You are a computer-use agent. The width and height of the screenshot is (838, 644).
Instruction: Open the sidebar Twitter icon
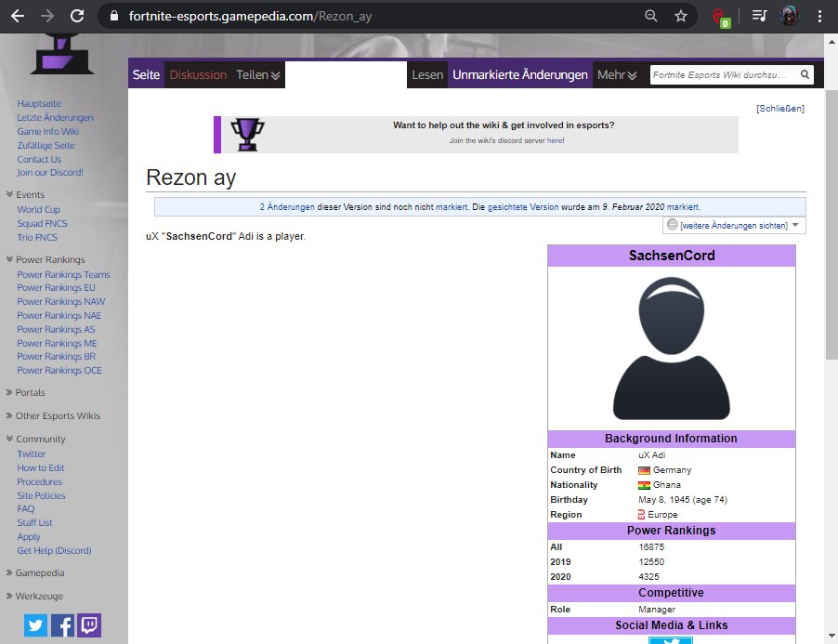click(35, 625)
